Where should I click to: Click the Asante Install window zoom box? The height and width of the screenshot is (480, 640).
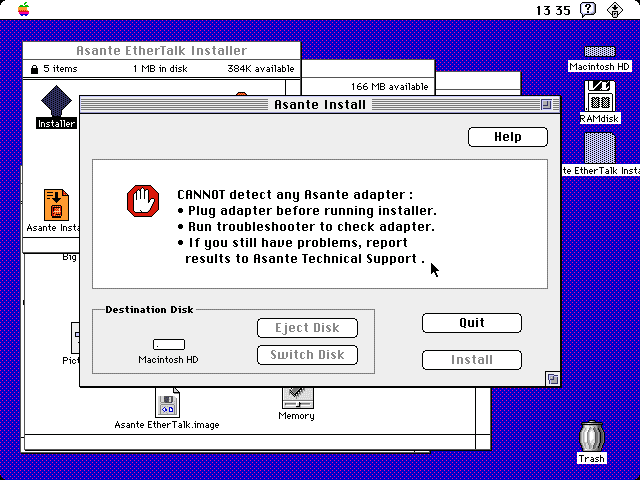pyautogui.click(x=546, y=103)
